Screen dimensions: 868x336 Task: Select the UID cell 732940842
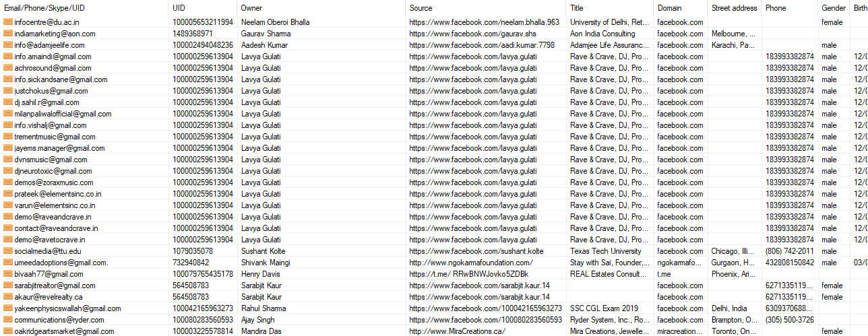[191, 263]
